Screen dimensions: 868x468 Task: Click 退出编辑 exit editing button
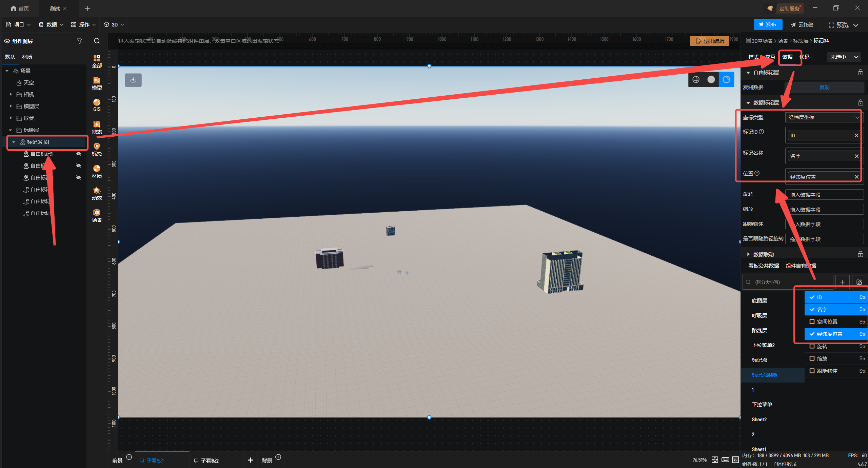(710, 41)
